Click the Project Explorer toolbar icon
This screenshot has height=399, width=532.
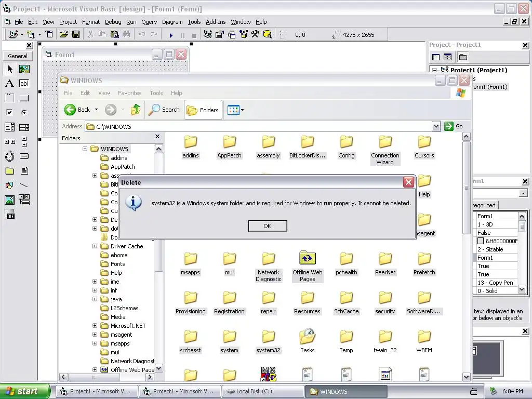coord(208,35)
